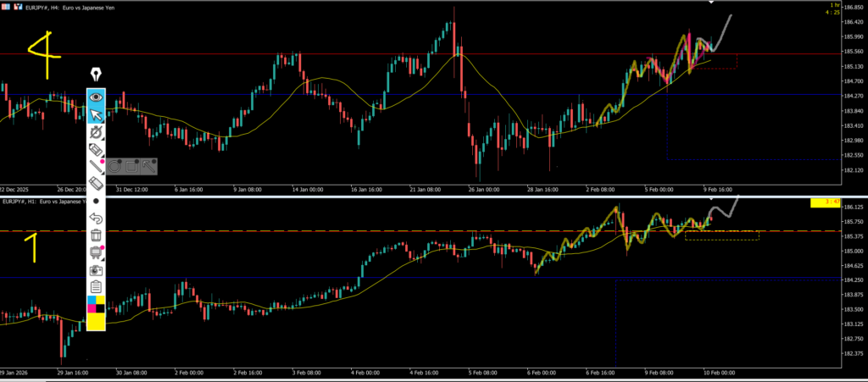Toggle the whiteboard/blackboard background icon
The image size is (868, 382).
(x=96, y=252)
